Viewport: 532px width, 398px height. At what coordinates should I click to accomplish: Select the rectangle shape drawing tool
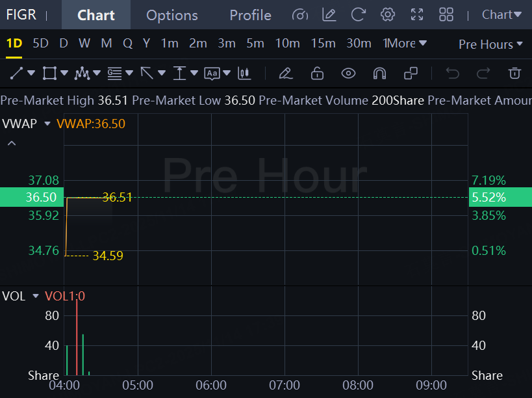coord(49,73)
